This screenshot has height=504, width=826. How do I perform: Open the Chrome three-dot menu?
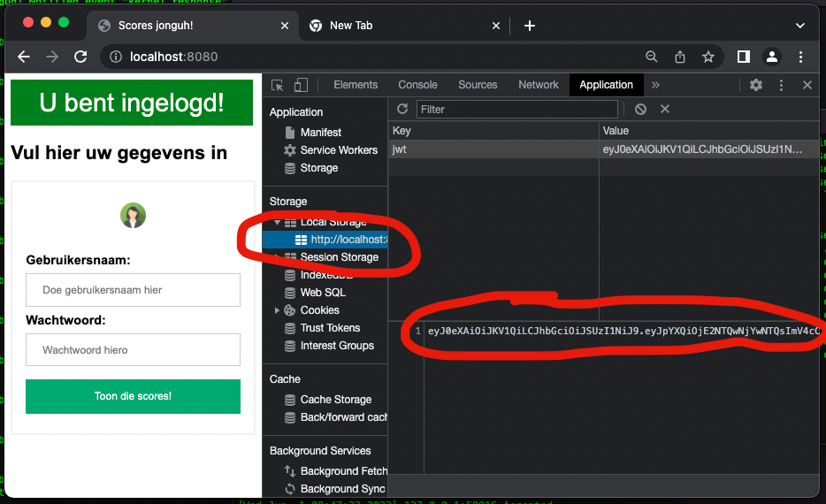pyautogui.click(x=800, y=57)
